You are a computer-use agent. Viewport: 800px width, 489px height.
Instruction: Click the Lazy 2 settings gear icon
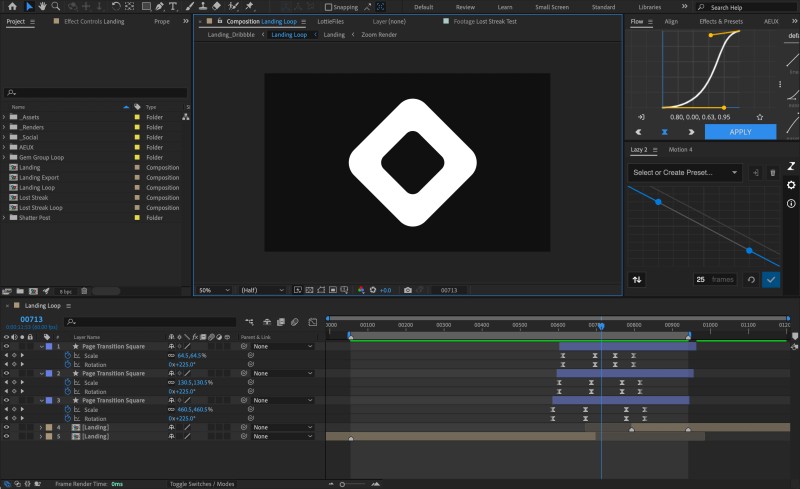(x=791, y=185)
